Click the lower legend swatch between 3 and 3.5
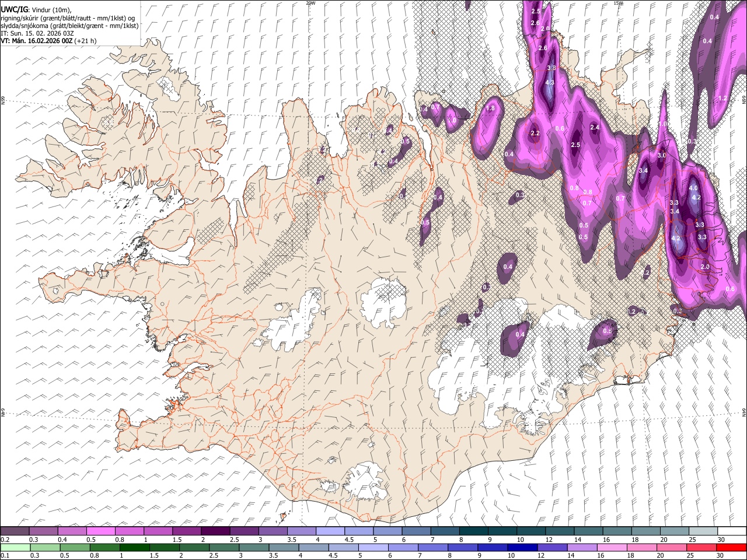Image resolution: width=747 pixels, height=560 pixels. [254, 547]
